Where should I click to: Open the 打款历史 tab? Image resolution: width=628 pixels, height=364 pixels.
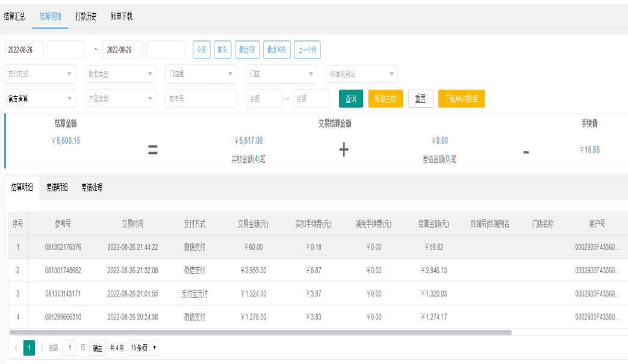[x=85, y=16]
